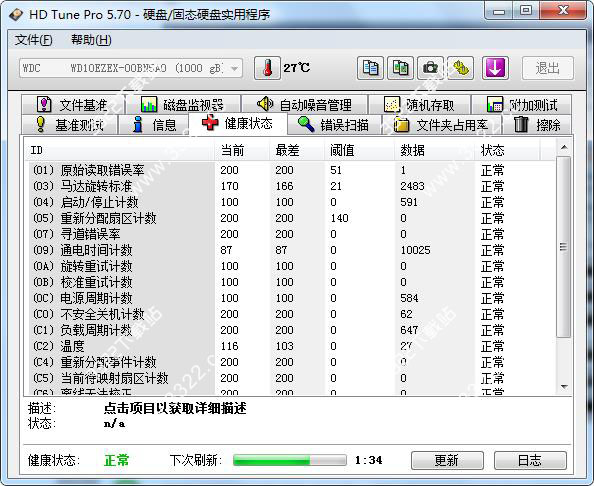Click the 日志 log button
Viewport: 594px width, 486px height.
(530, 460)
